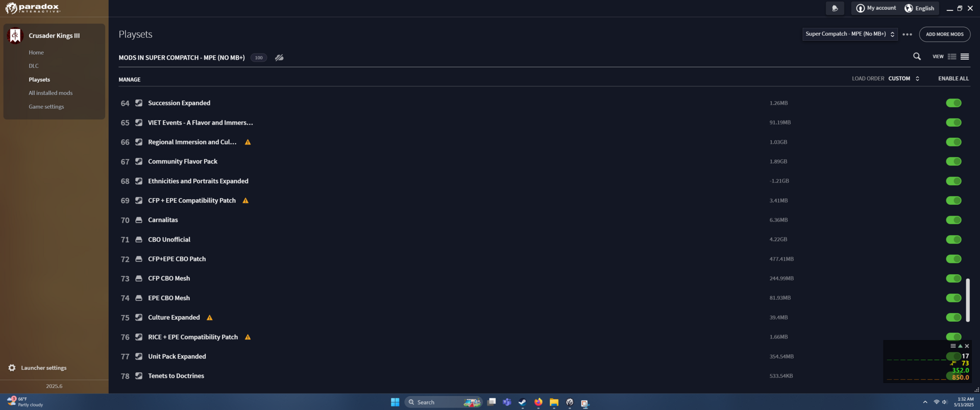
Task: Open the notifications bell
Action: point(835,8)
